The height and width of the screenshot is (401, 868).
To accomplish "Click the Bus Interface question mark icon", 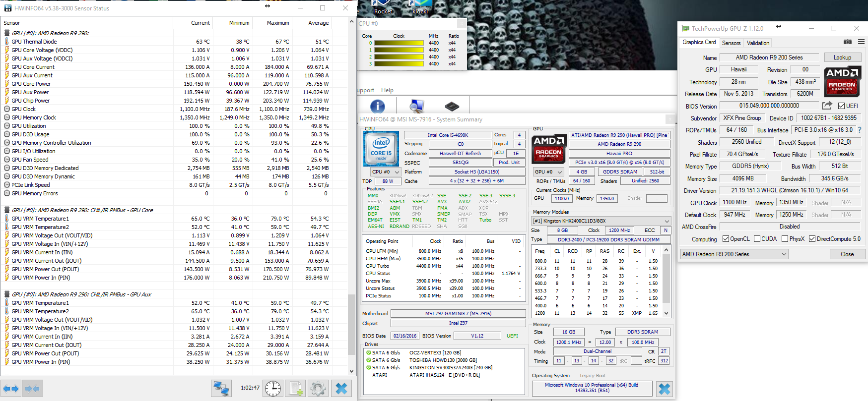I will click(860, 130).
